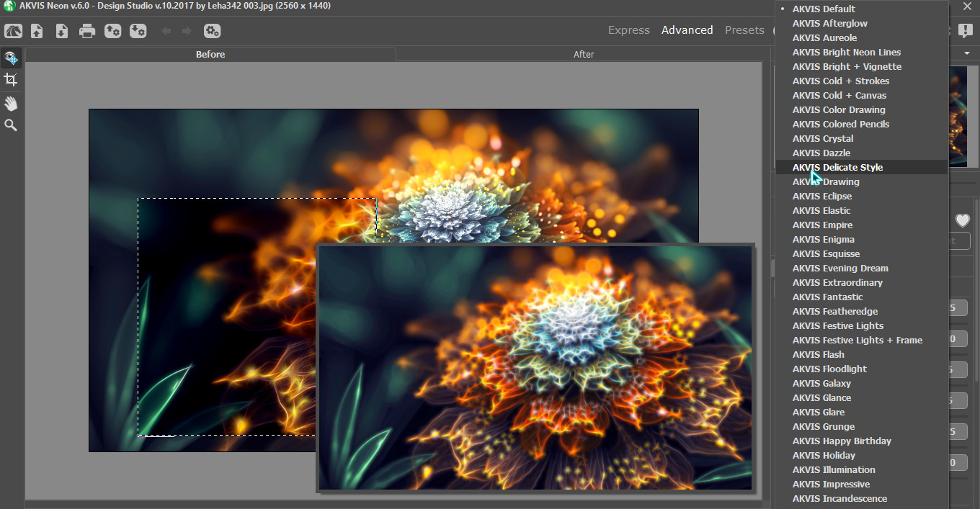Open the batch processing gears icon

(x=212, y=31)
